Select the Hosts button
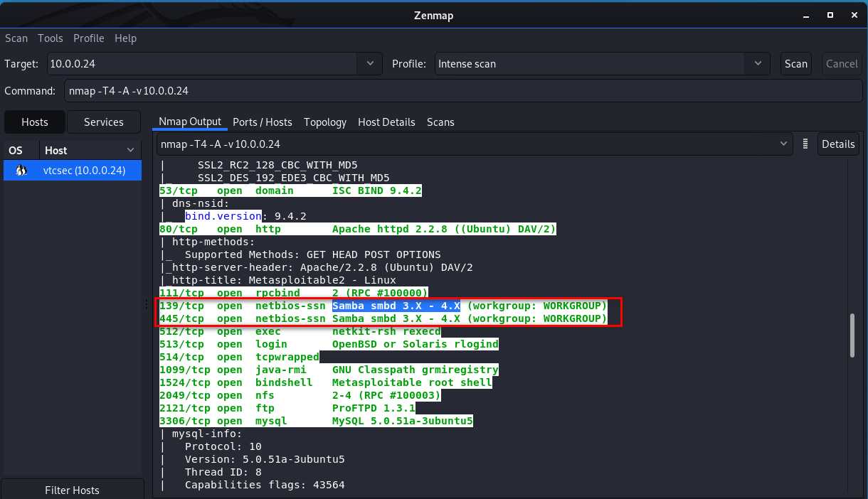Screen dimensions: 868x499 tap(35, 122)
